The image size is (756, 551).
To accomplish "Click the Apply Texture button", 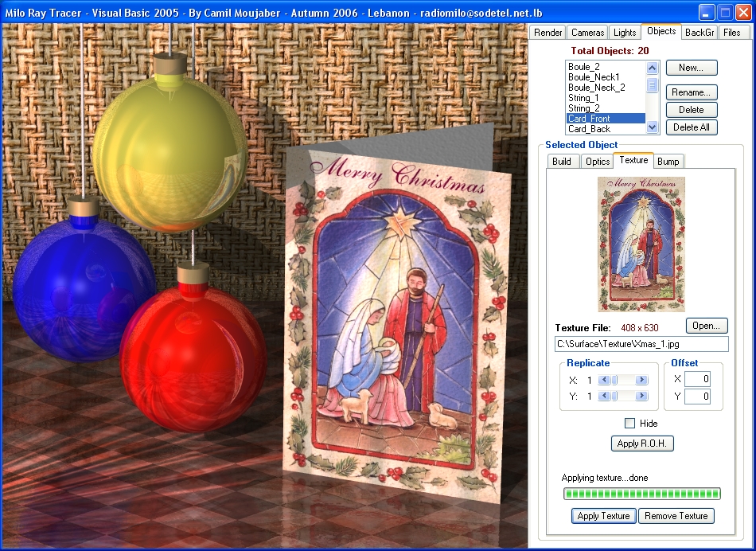I will pos(604,516).
